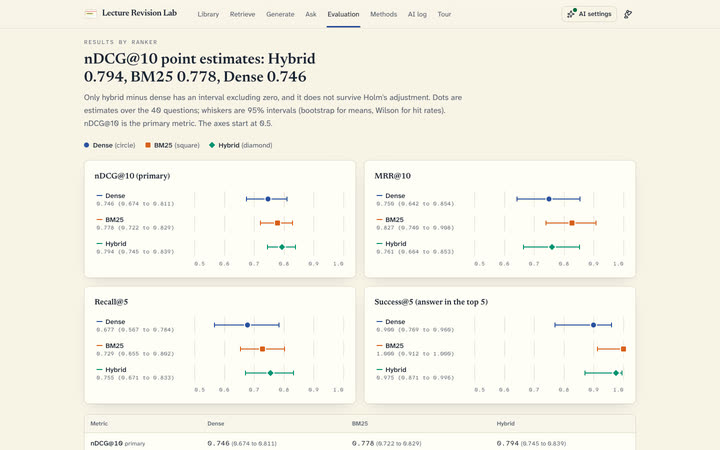This screenshot has height=450, width=720.
Task: Click Dense circle point in MRR@10 chart
Action: 549,199
